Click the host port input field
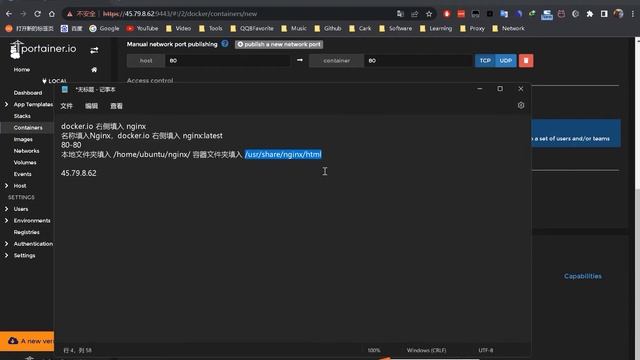 (x=227, y=60)
